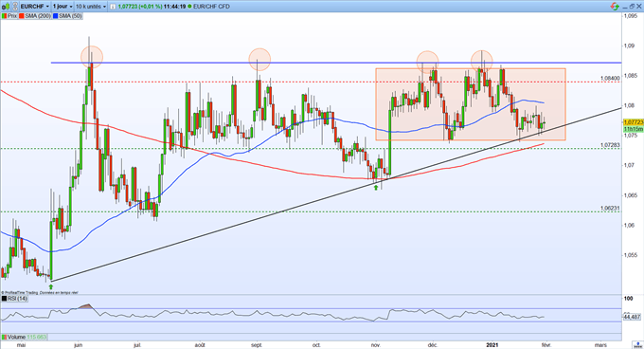644x349 pixels.
Task: Open the EURCHF instrument dropdown
Action: pos(35,7)
